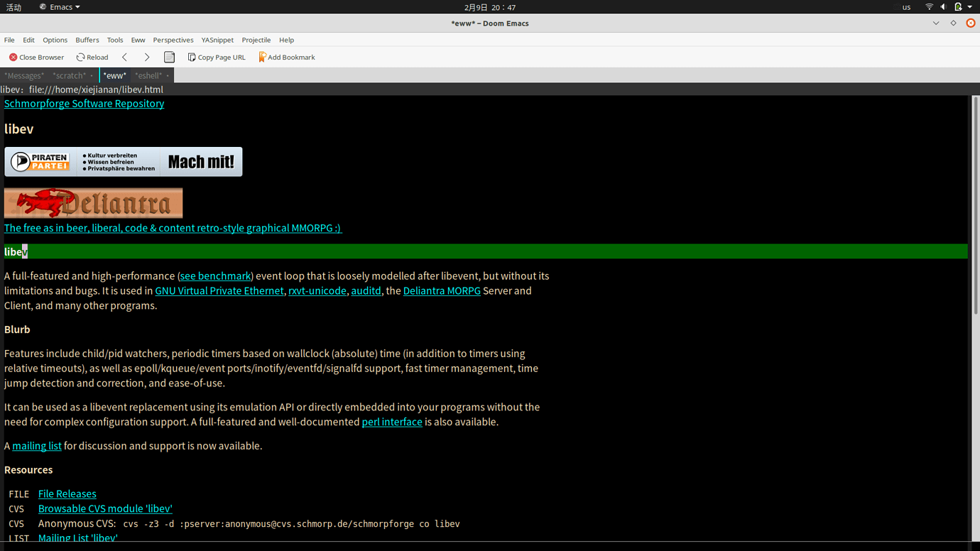The height and width of the screenshot is (551, 980).
Task: Open the YASnippet menu
Action: [x=217, y=40]
